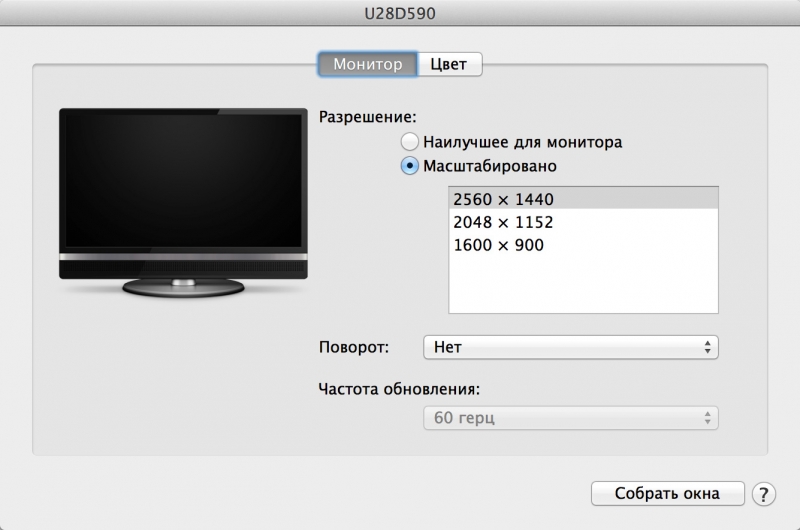The height and width of the screenshot is (530, 800).
Task: Click the U28D590 window title
Action: [400, 13]
